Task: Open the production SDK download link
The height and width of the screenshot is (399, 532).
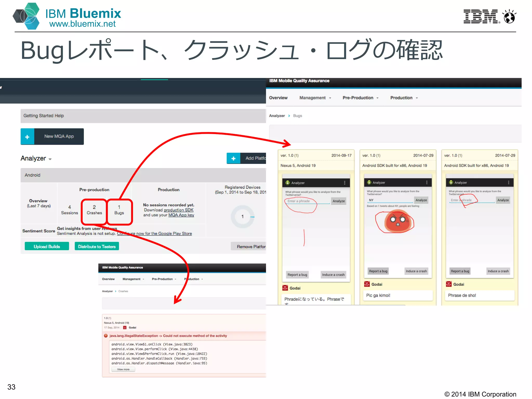Action: tap(178, 210)
